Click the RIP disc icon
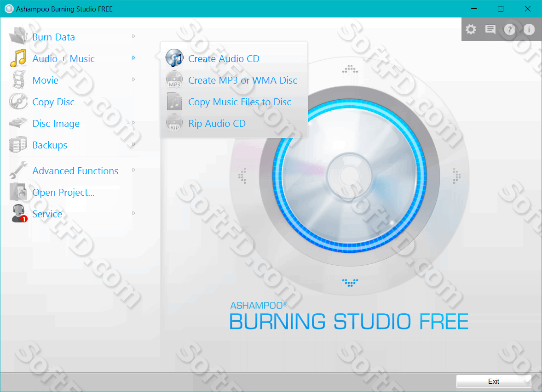 point(174,123)
